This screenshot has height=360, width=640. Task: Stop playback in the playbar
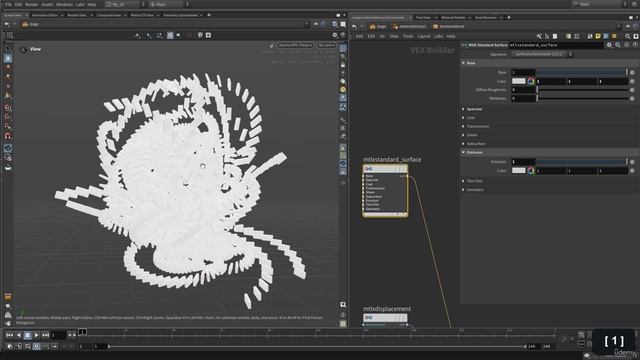coord(27,335)
